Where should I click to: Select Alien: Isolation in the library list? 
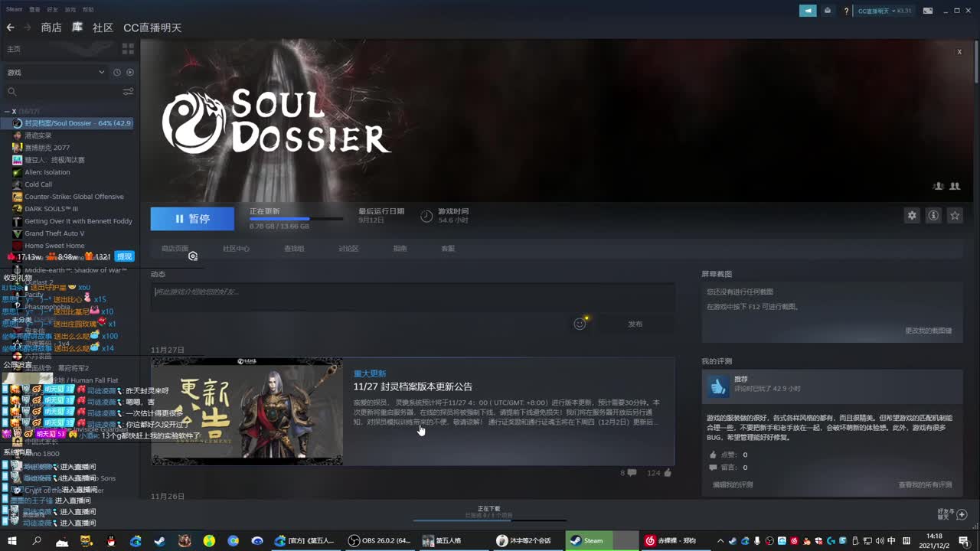(x=47, y=172)
